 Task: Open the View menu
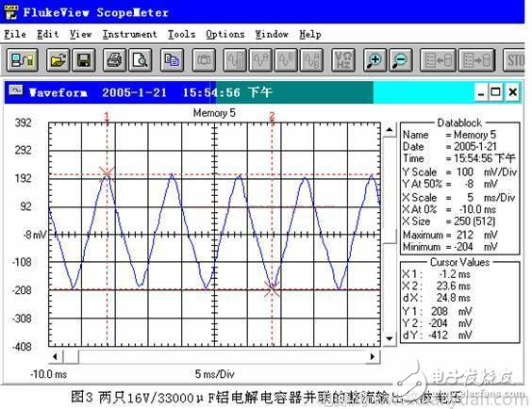[80, 34]
